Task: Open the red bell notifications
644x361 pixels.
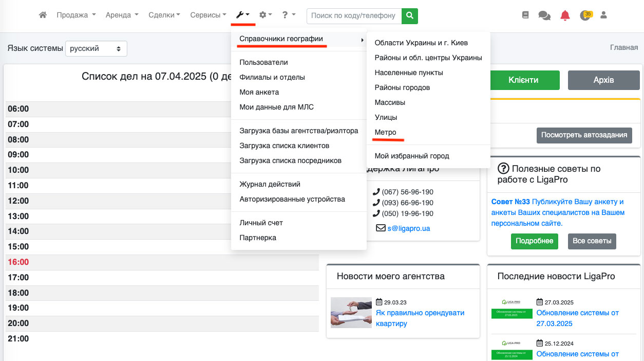Action: (x=565, y=15)
